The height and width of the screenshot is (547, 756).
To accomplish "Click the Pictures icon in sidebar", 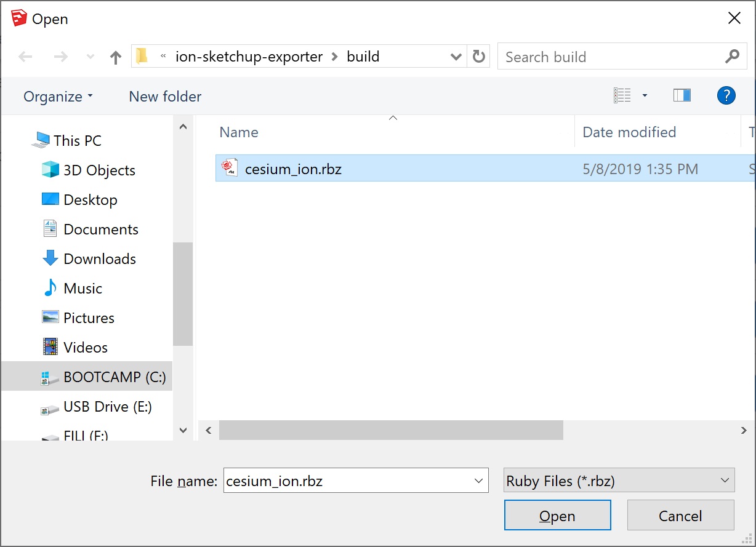I will point(50,317).
